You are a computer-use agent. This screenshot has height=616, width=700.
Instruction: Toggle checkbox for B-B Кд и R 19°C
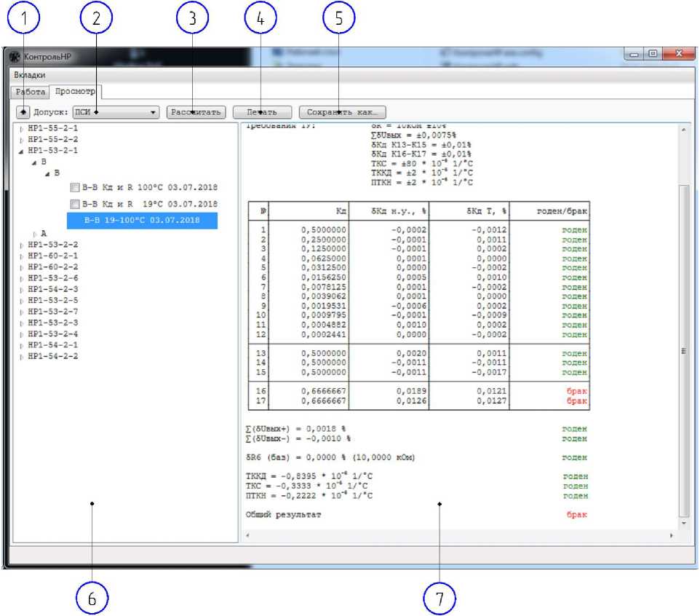point(73,204)
